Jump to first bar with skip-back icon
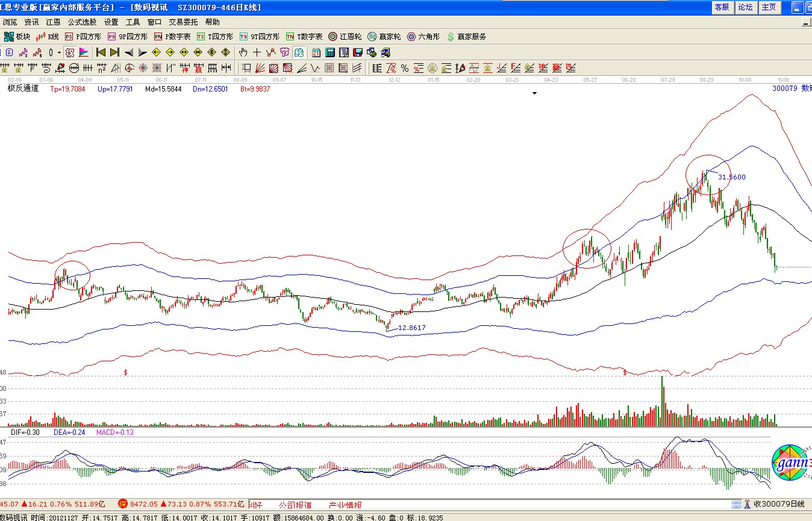812x521 pixels. coord(101,52)
